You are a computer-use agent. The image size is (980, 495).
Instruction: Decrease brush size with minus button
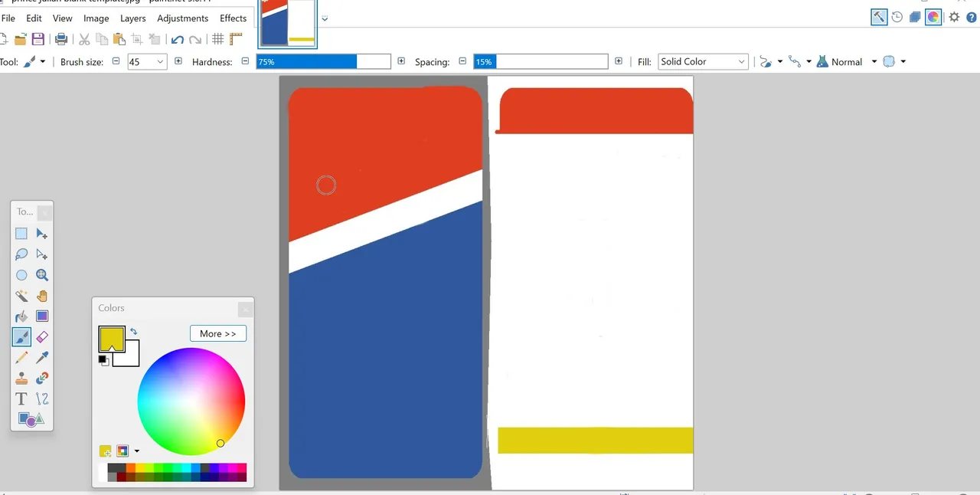[x=116, y=61]
